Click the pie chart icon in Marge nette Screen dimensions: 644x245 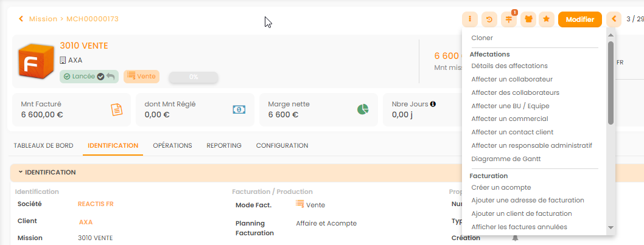click(x=363, y=109)
